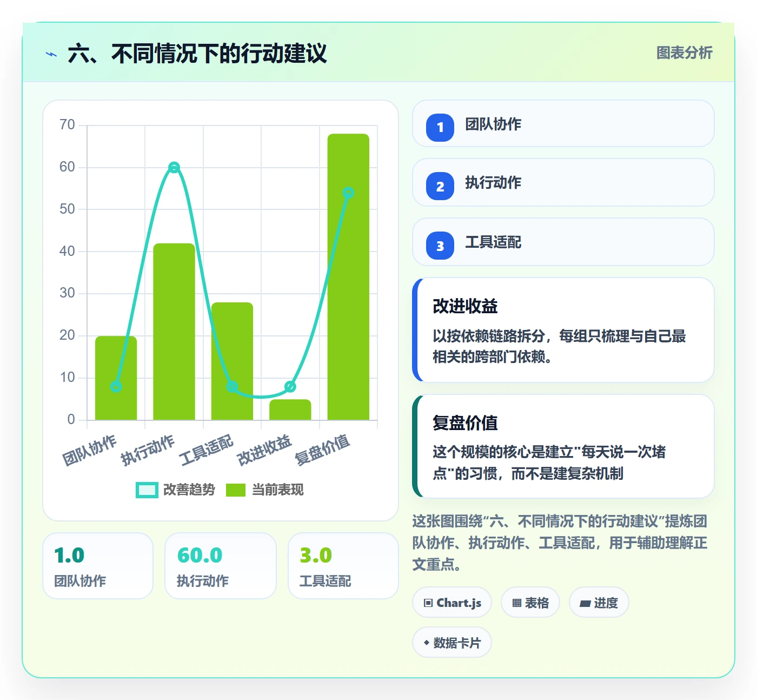Click the green 当前表现 legend color box

236,490
